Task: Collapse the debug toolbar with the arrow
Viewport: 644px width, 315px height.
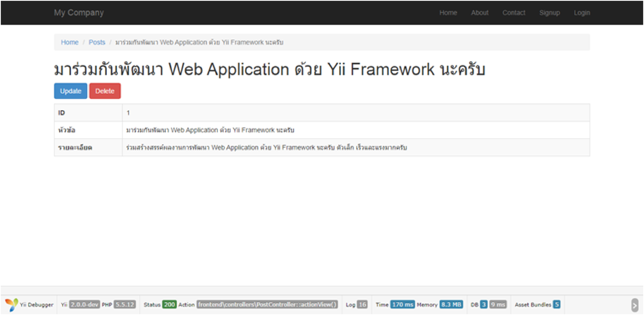Action: pyautogui.click(x=635, y=305)
